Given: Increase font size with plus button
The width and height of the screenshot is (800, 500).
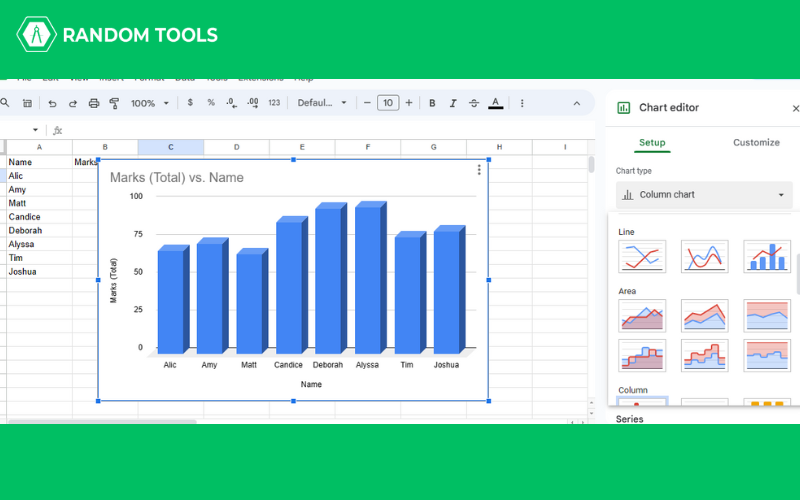Looking at the screenshot, I should 409,103.
